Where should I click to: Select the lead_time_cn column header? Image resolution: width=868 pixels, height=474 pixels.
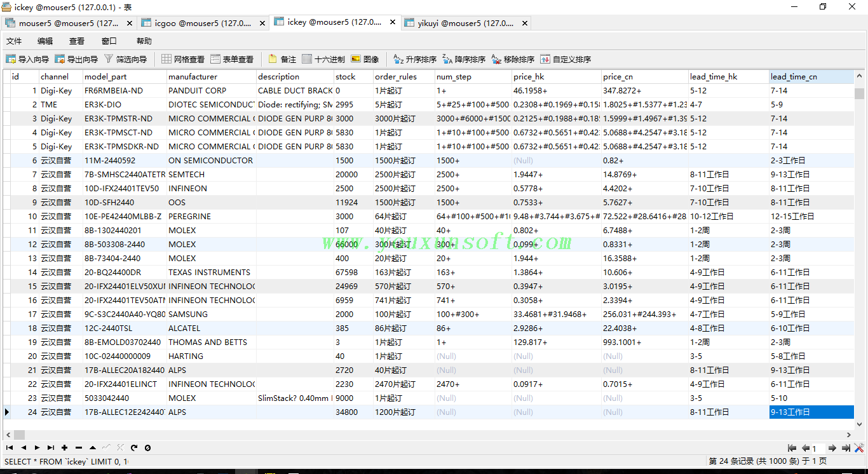[811, 77]
